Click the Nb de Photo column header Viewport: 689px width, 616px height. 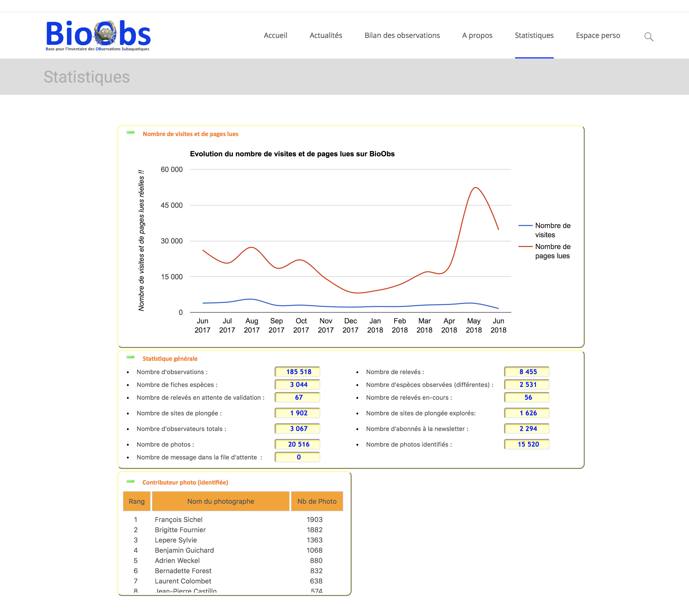(x=317, y=501)
